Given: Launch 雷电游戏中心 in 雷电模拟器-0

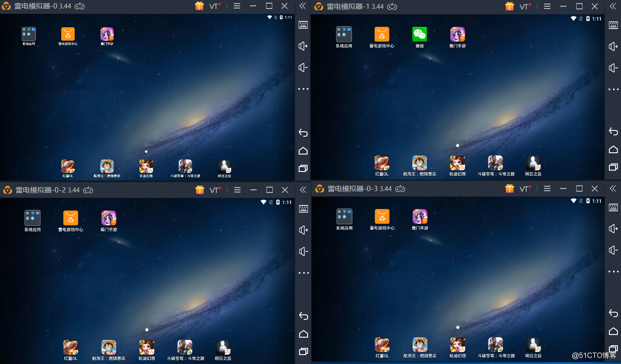Looking at the screenshot, I should click(x=68, y=34).
